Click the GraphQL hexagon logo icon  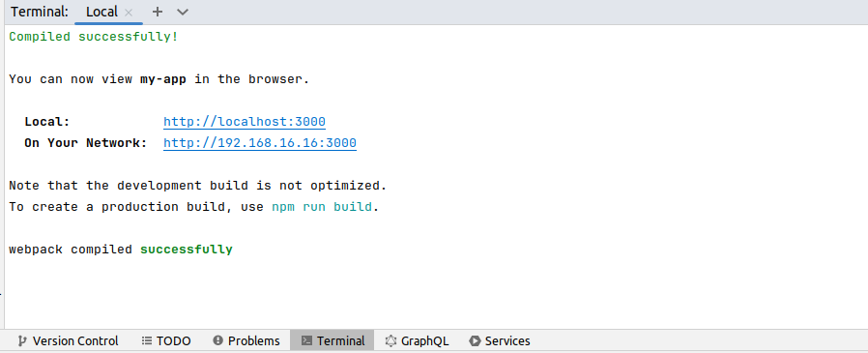(391, 340)
